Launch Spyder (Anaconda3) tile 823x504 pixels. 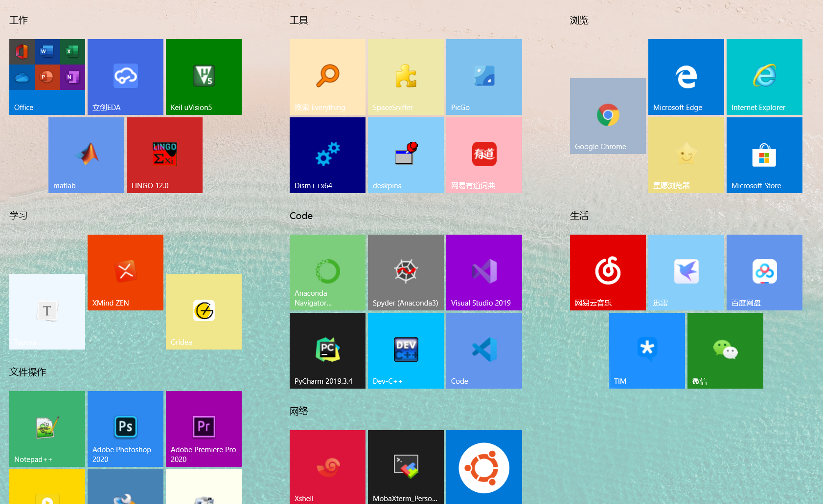(406, 272)
